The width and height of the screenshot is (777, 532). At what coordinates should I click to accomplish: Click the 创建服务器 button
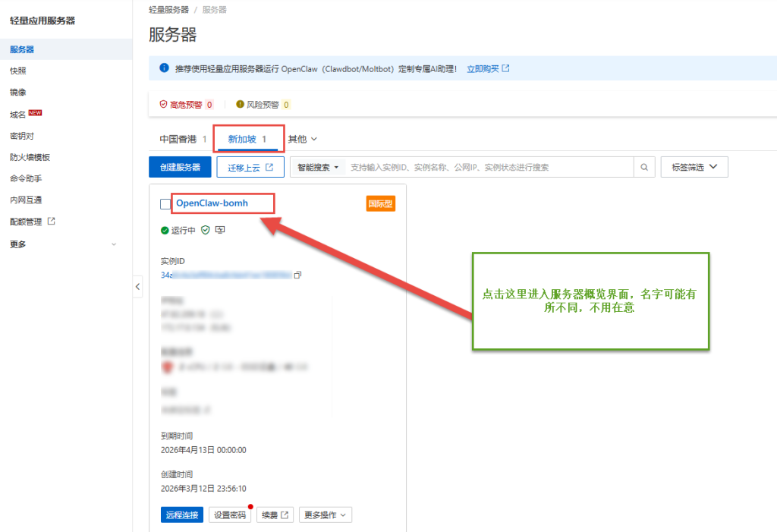click(x=180, y=166)
